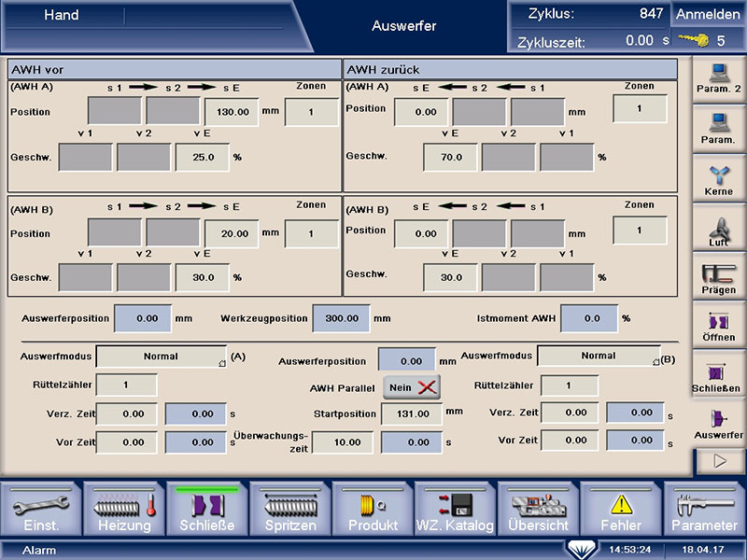The image size is (747, 560).
Task: Select the AWH vor panel header
Action: coord(175,69)
